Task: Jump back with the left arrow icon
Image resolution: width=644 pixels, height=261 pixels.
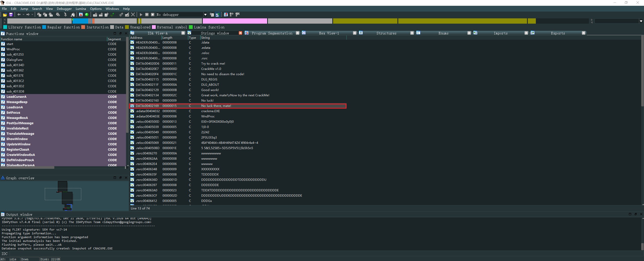Action: (19, 15)
